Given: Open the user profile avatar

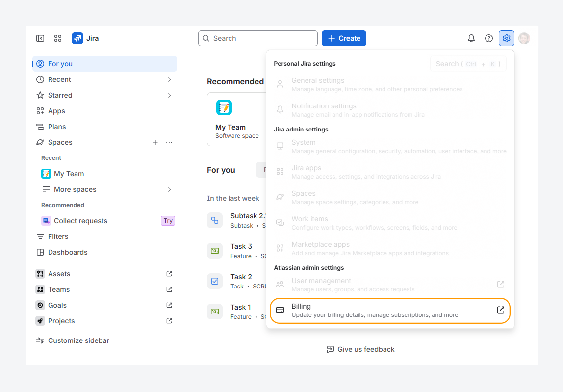Looking at the screenshot, I should pyautogui.click(x=524, y=38).
